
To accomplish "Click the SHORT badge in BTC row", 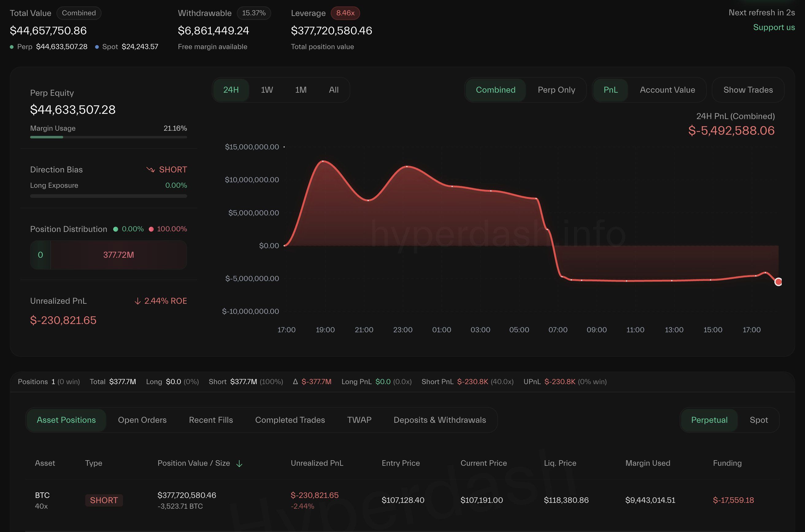I will (x=104, y=500).
